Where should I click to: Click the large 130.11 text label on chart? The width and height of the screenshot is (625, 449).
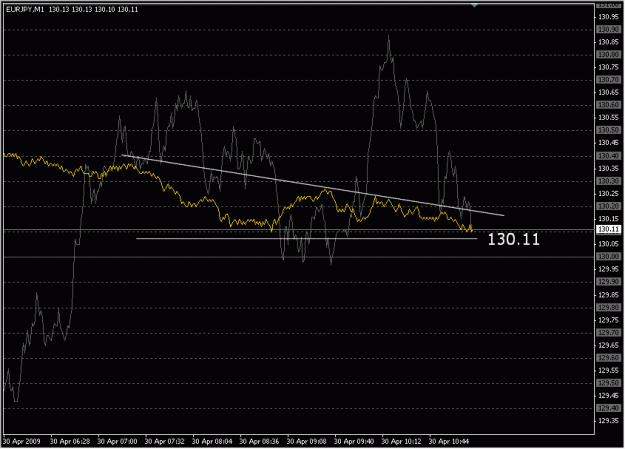514,239
